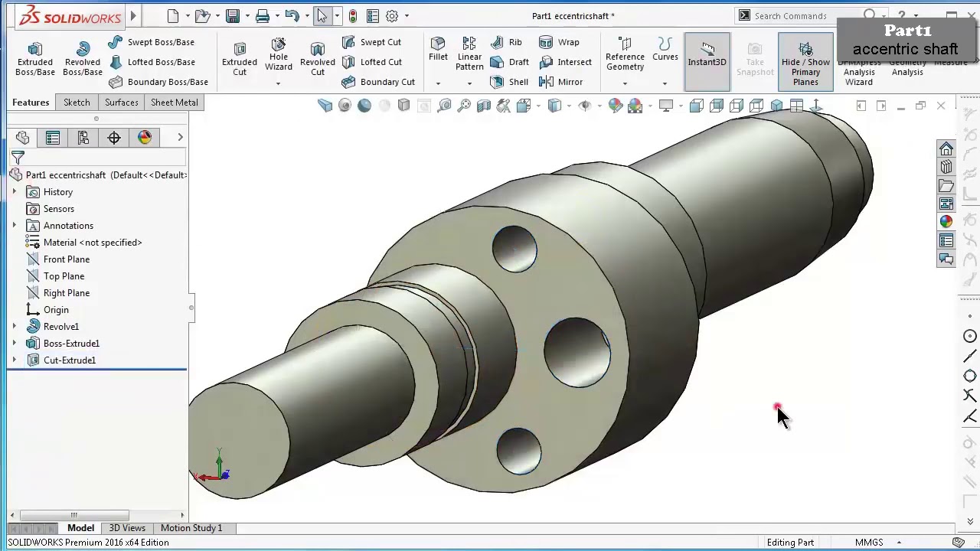Image resolution: width=980 pixels, height=551 pixels.
Task: Open the DisplayManager tab icon
Action: (x=145, y=138)
